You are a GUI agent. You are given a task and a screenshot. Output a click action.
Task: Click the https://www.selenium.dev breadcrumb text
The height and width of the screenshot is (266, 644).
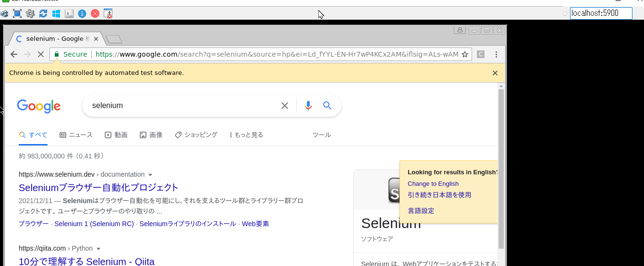(x=57, y=174)
